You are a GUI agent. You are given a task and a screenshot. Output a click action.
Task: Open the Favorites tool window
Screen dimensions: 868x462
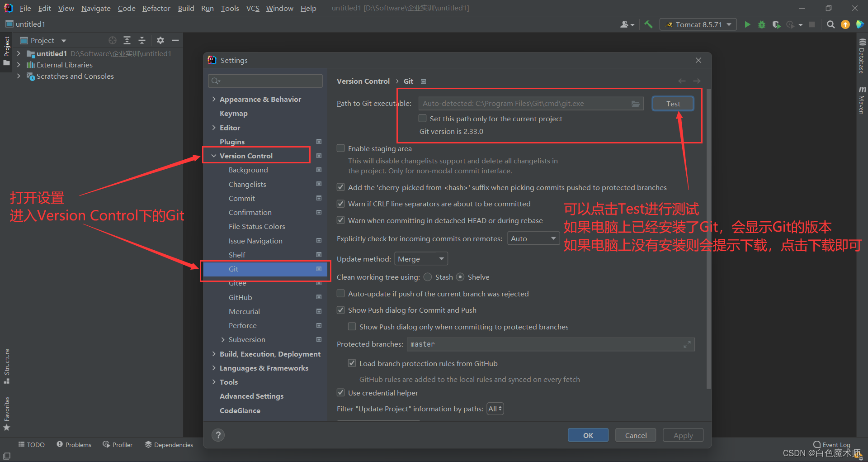[x=6, y=414]
